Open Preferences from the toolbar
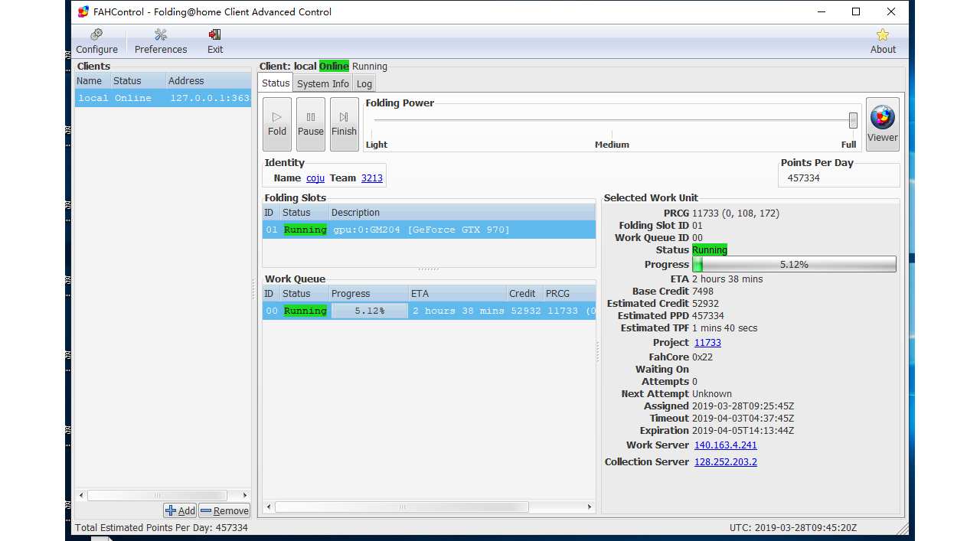Image resolution: width=980 pixels, height=541 pixels. (x=161, y=41)
